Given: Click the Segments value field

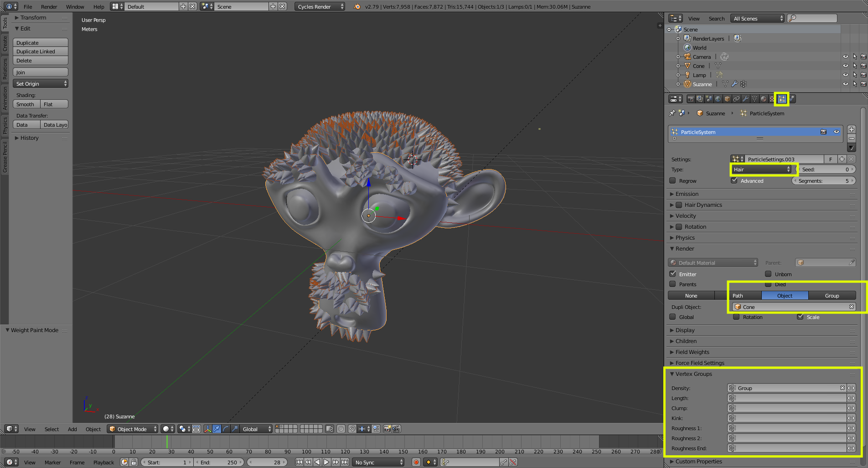Looking at the screenshot, I should 824,180.
